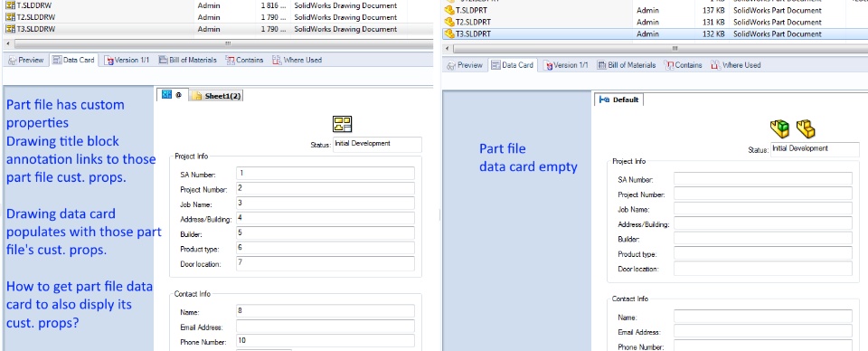This screenshot has width=868, height=351.
Task: Click Phone Number field containing 10
Action: click(325, 341)
